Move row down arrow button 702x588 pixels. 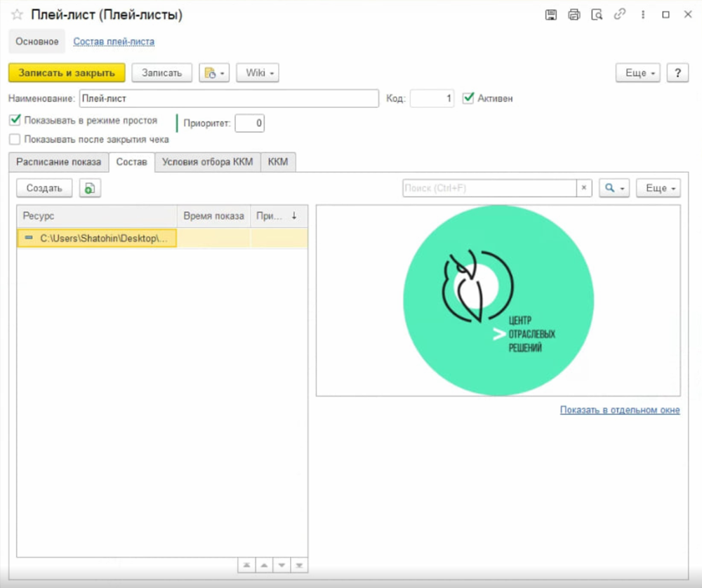282,565
